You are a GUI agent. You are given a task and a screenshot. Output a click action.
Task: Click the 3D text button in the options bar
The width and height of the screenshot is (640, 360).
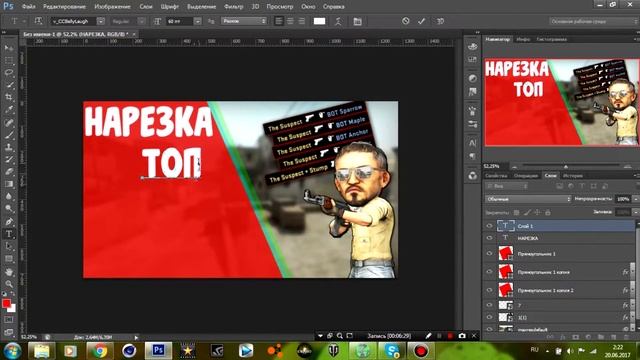point(440,21)
